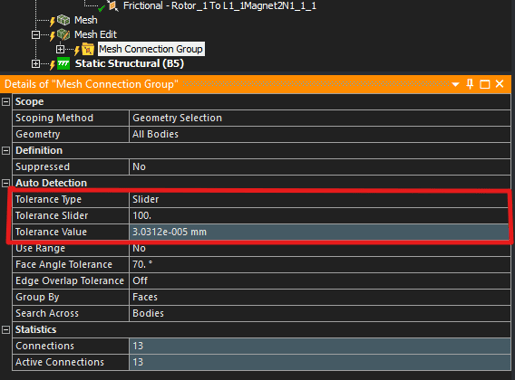The image size is (515, 380).
Task: Expand the Static Structural (B5) node
Action: coord(36,63)
